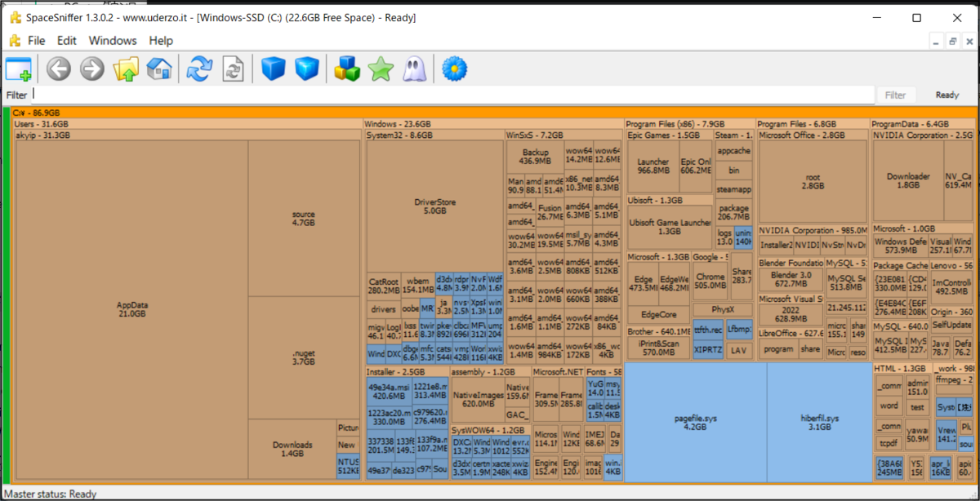This screenshot has height=501, width=980.
Task: Click the 'Installer - 2.5GB' header
Action: pyautogui.click(x=406, y=372)
